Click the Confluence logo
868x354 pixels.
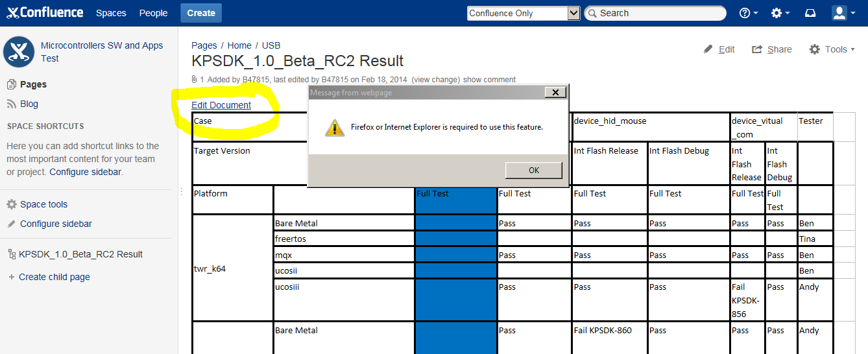[x=45, y=12]
